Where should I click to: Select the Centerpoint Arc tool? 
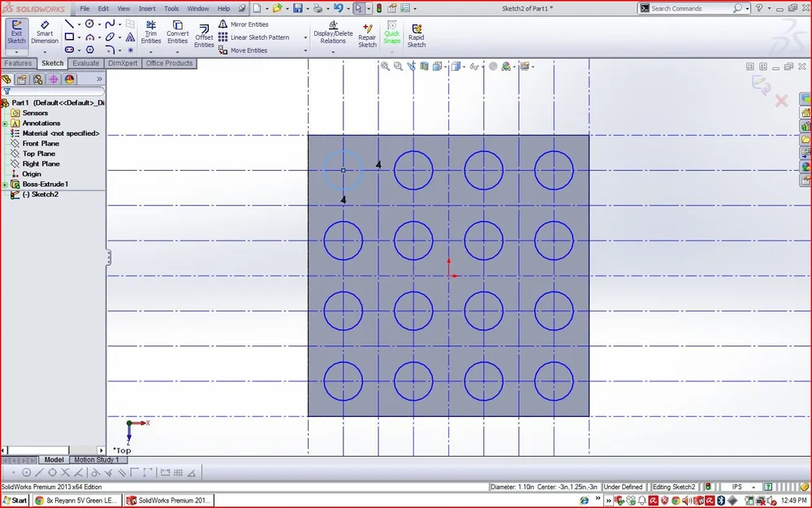pyautogui.click(x=89, y=37)
